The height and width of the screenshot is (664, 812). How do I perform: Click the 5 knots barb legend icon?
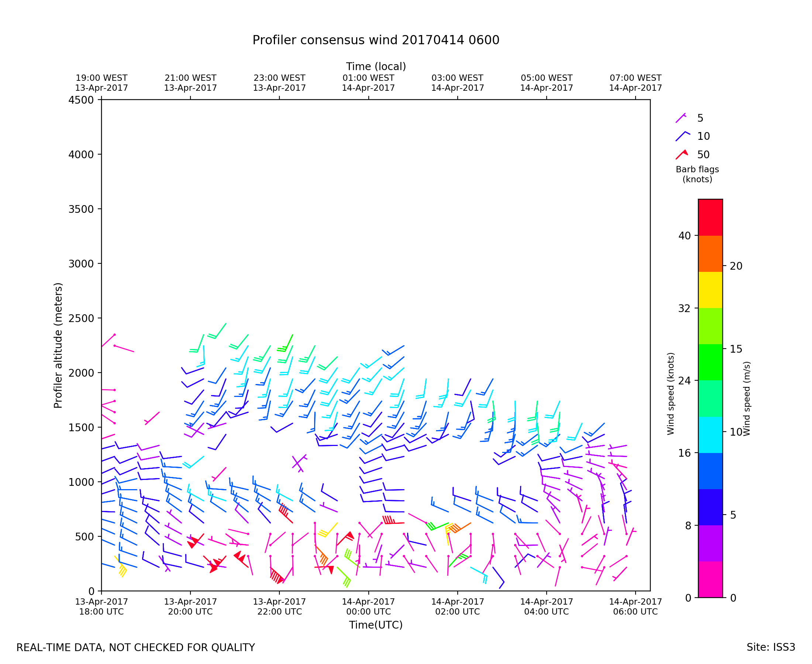[681, 118]
